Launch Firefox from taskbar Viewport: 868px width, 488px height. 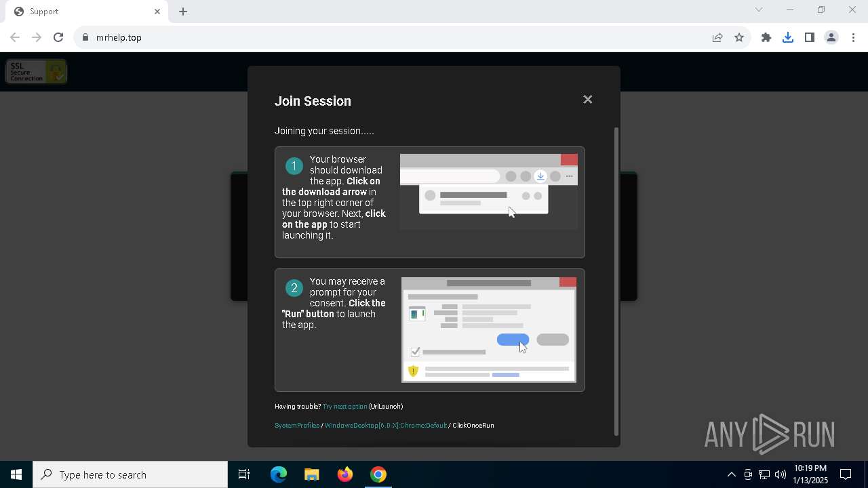coord(345,474)
